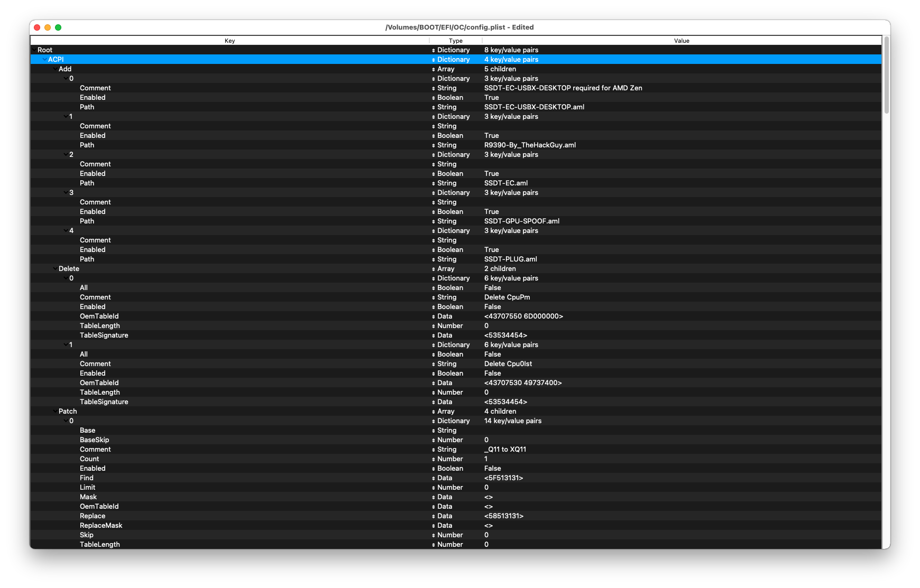Toggle Enabled False value under Patch item 0
The width and height of the screenshot is (920, 588).
[492, 469]
